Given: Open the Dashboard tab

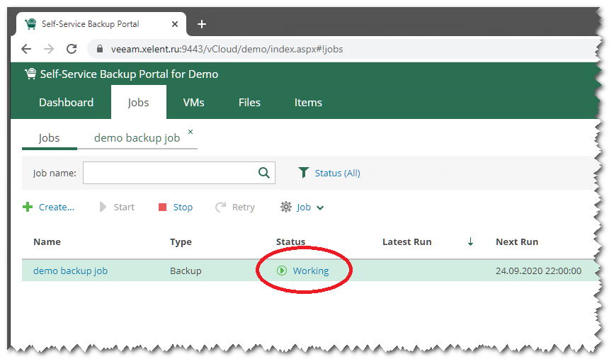Looking at the screenshot, I should [66, 103].
